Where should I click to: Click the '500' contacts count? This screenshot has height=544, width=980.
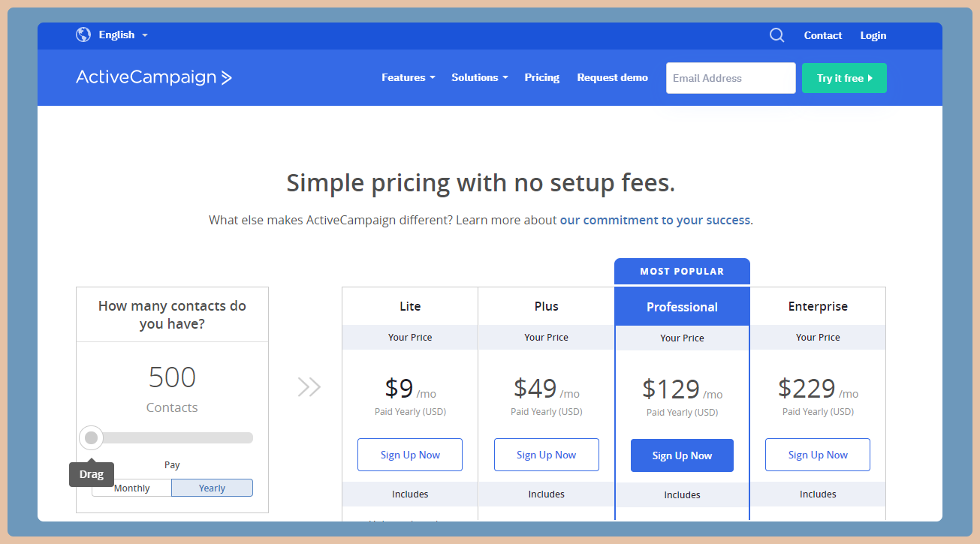click(x=172, y=377)
